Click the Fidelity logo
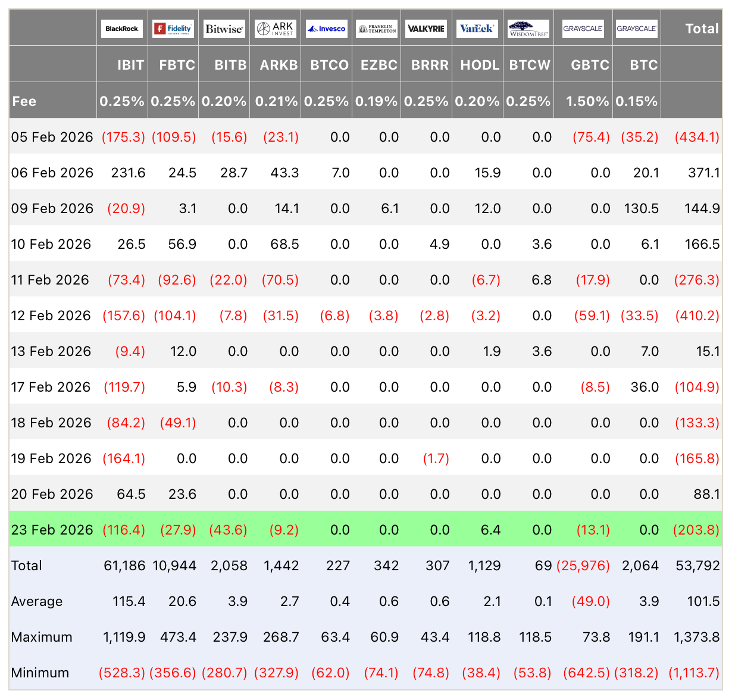 (173, 29)
